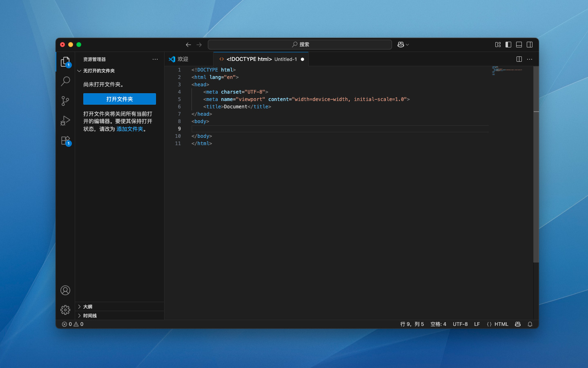This screenshot has height=368, width=588.
Task: Change end of line sequence LF
Action: [x=477, y=324]
